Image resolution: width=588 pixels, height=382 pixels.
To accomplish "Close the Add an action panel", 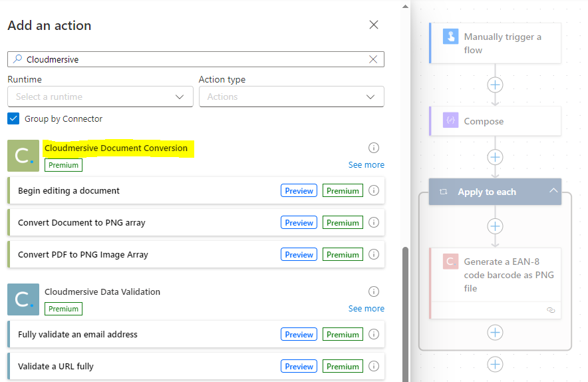I will [x=374, y=25].
